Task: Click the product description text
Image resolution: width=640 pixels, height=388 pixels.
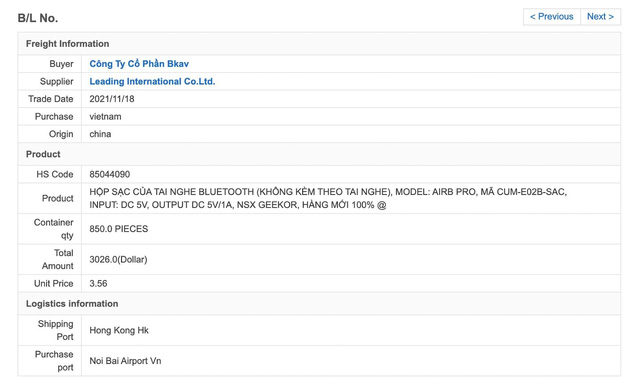Action: click(328, 198)
